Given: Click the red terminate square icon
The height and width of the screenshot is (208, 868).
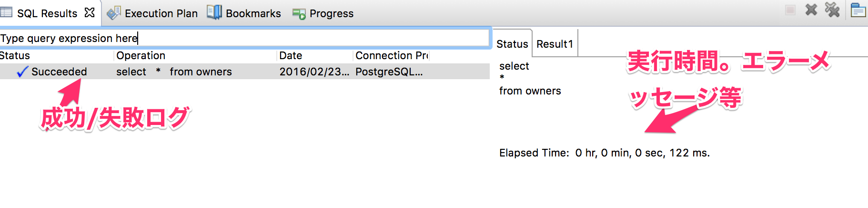Looking at the screenshot, I should pos(790,10).
